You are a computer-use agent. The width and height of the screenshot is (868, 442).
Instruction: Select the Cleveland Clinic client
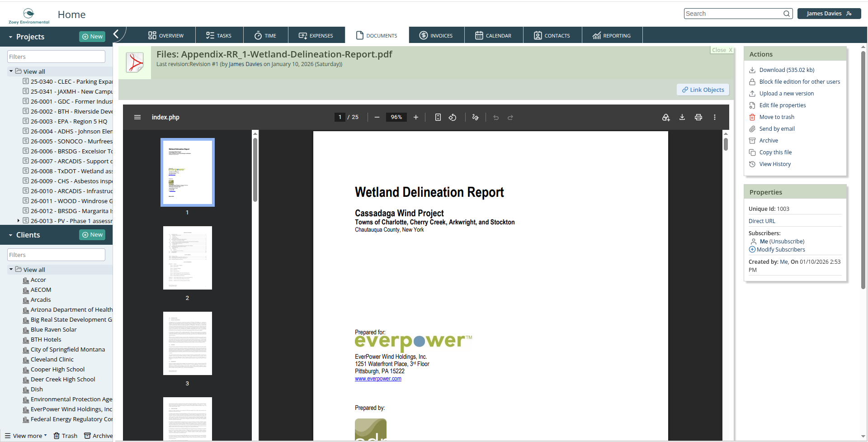pyautogui.click(x=52, y=359)
